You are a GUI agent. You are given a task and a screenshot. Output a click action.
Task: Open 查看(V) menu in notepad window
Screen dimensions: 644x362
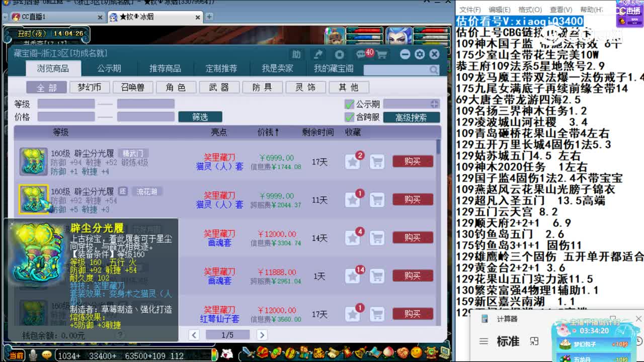click(x=561, y=10)
